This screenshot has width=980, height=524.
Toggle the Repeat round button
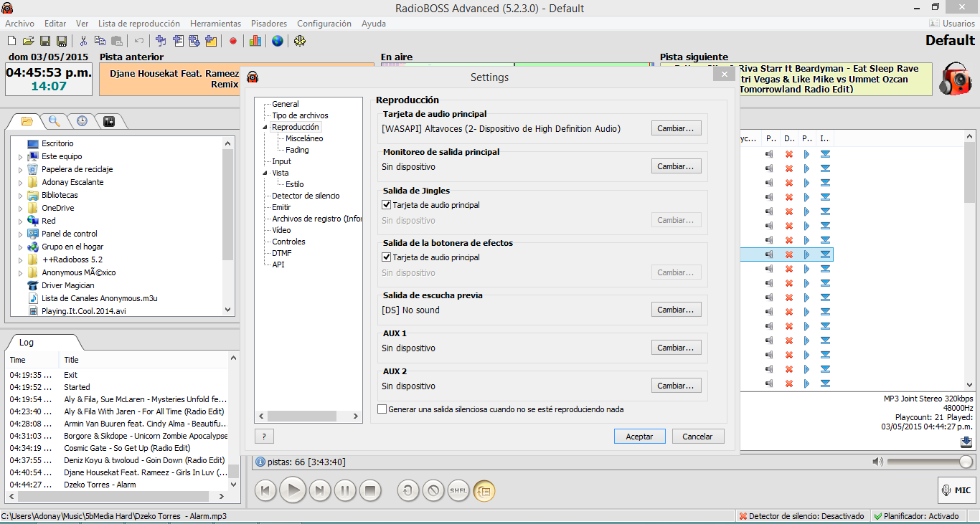[x=408, y=491]
